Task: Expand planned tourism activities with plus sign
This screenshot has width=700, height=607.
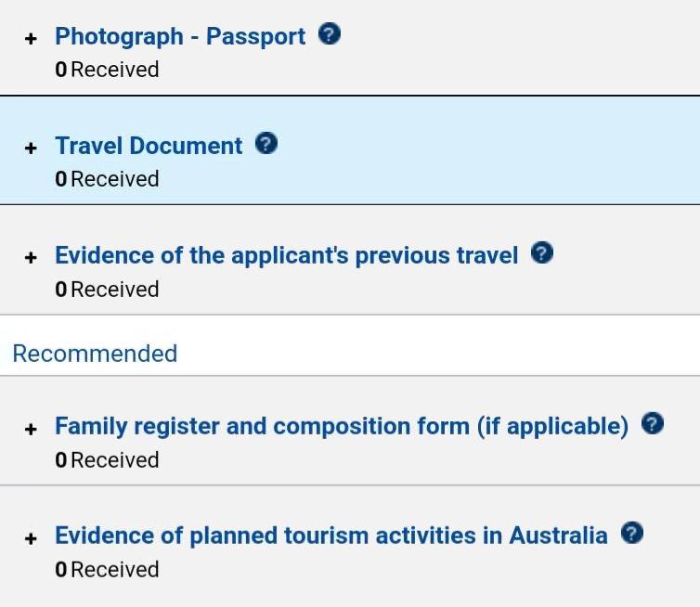Action: point(31,538)
